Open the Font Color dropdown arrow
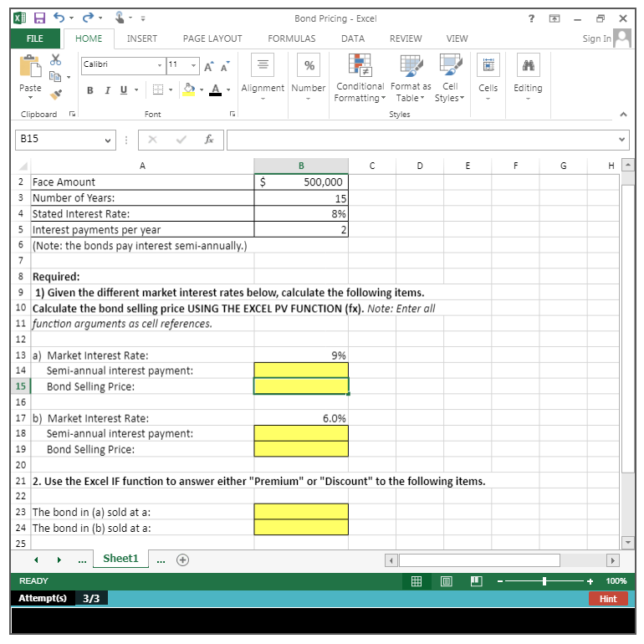Viewport: 644px width, 644px height. click(x=228, y=90)
